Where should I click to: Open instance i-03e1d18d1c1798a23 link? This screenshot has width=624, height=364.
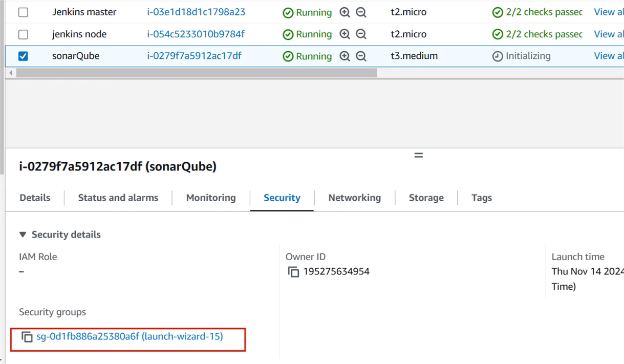pos(196,12)
